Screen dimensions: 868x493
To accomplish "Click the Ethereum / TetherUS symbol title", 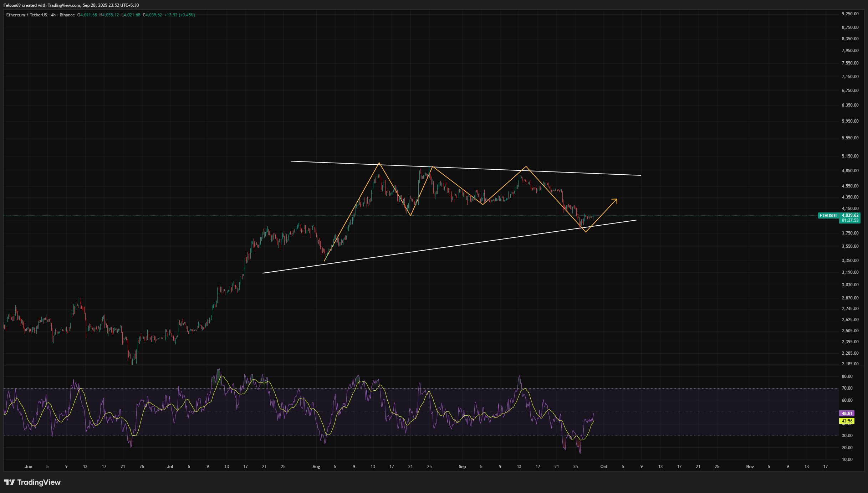I will coord(26,15).
